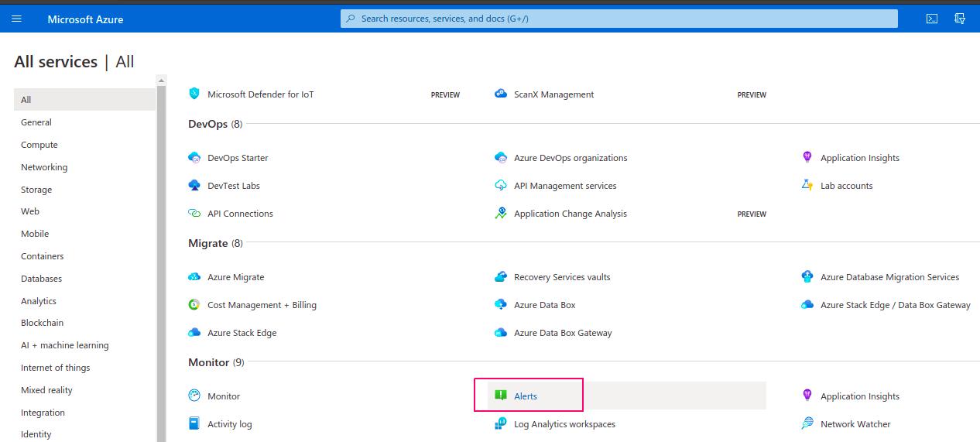Click the Activity log icon
The width and height of the screenshot is (980, 442).
(x=194, y=423)
